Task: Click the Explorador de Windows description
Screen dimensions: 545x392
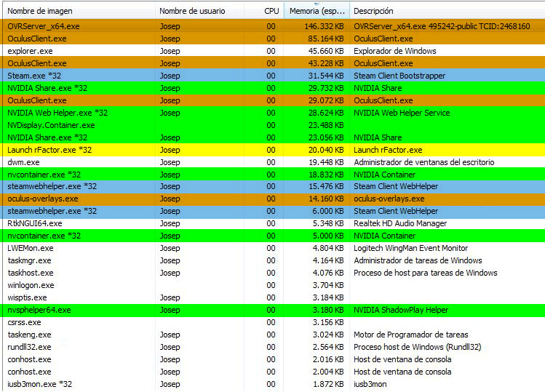Action: [395, 51]
